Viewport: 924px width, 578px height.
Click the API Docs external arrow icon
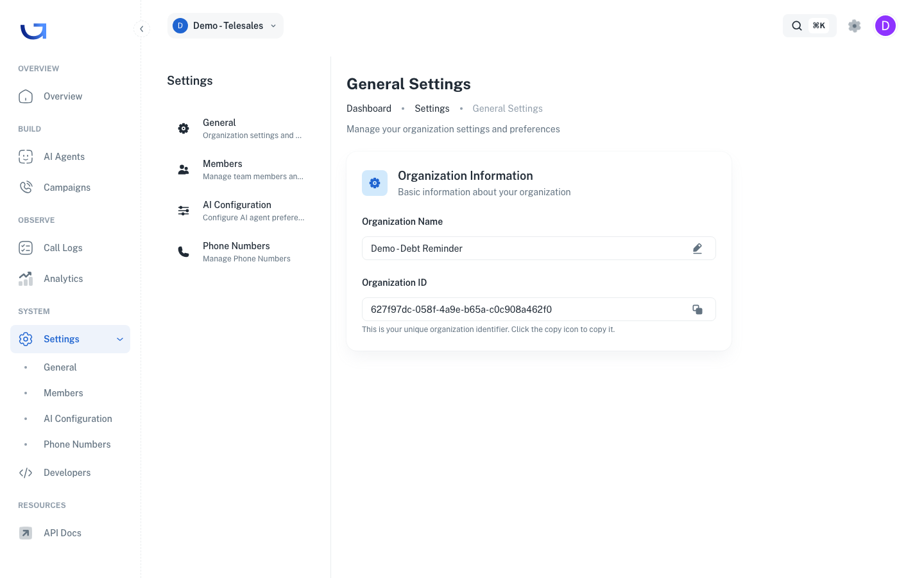pyautogui.click(x=26, y=533)
